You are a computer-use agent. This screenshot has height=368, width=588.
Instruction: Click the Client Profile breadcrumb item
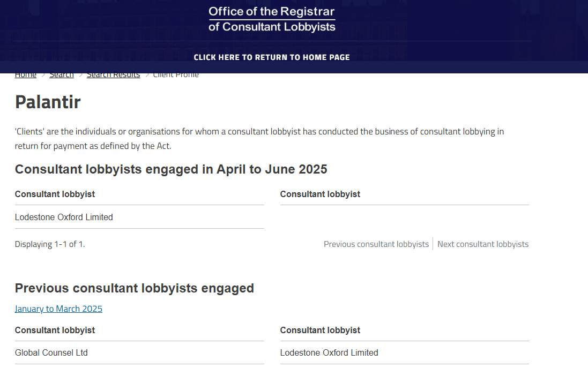click(176, 75)
